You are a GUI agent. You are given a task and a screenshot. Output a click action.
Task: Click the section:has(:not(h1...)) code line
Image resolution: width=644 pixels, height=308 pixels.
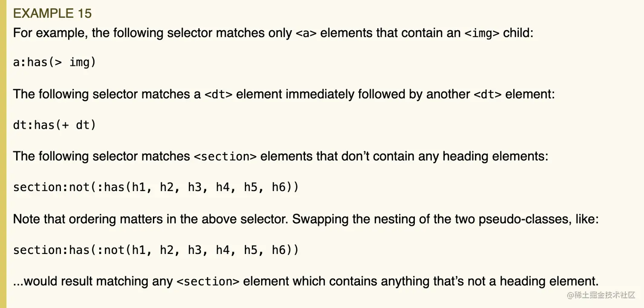click(156, 250)
